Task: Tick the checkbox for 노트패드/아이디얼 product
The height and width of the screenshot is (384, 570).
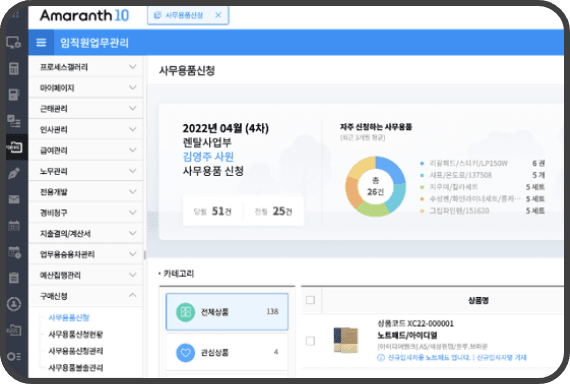Action: tap(310, 341)
